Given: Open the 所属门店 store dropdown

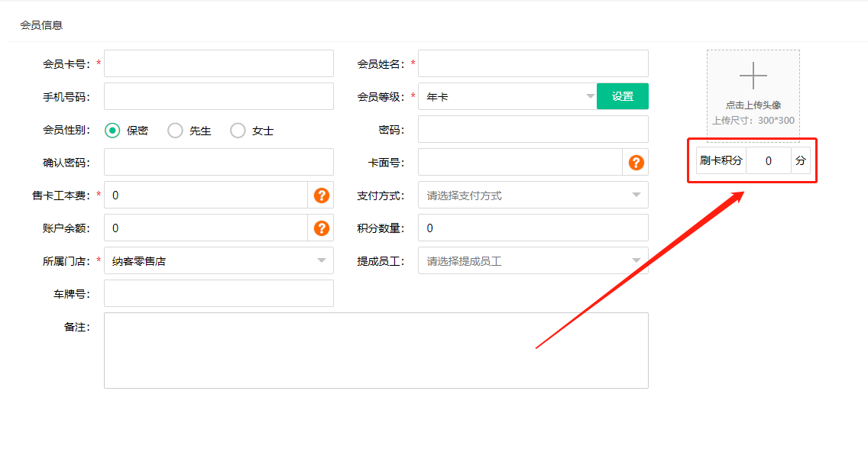Looking at the screenshot, I should coord(219,261).
